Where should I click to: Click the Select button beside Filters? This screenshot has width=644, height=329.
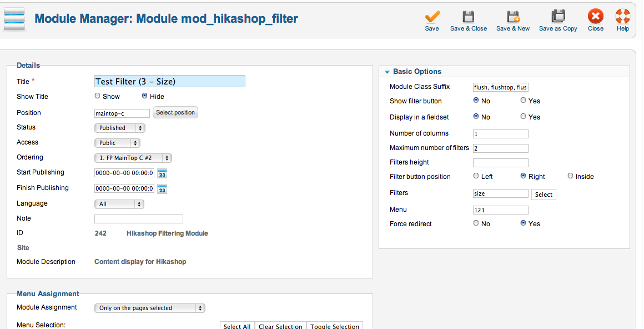click(x=544, y=195)
